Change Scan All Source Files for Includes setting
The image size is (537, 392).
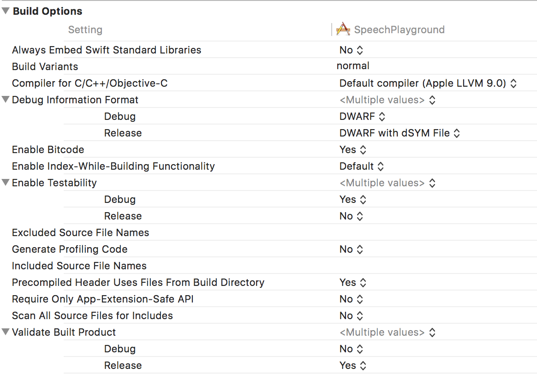tap(352, 315)
